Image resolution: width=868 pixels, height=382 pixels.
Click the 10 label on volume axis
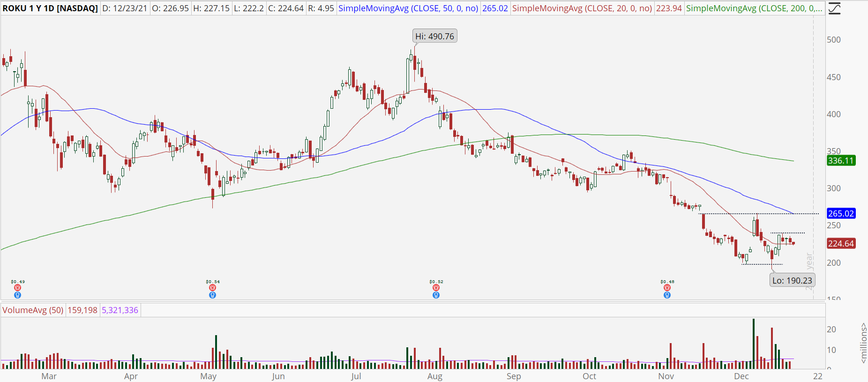tap(831, 350)
